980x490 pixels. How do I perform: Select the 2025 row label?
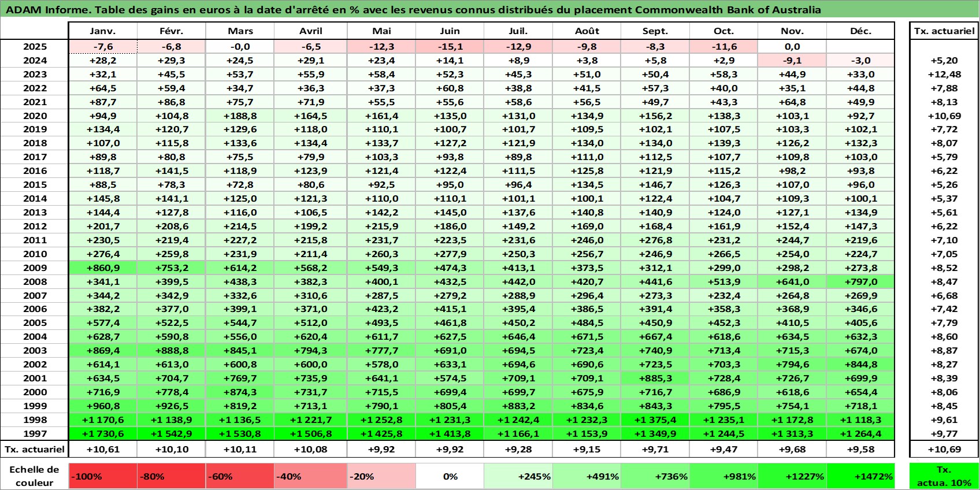click(35, 47)
